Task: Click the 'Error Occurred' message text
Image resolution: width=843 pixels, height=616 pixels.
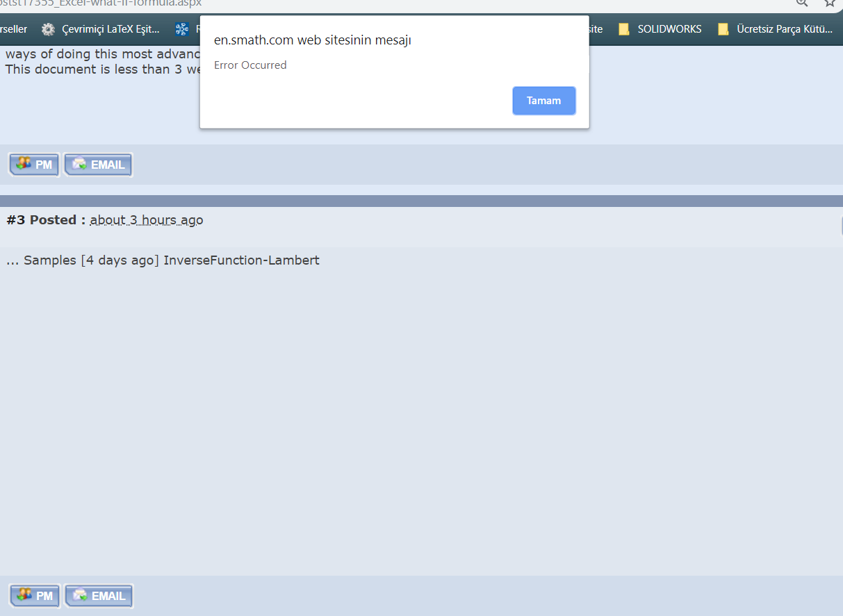Action: coord(250,65)
